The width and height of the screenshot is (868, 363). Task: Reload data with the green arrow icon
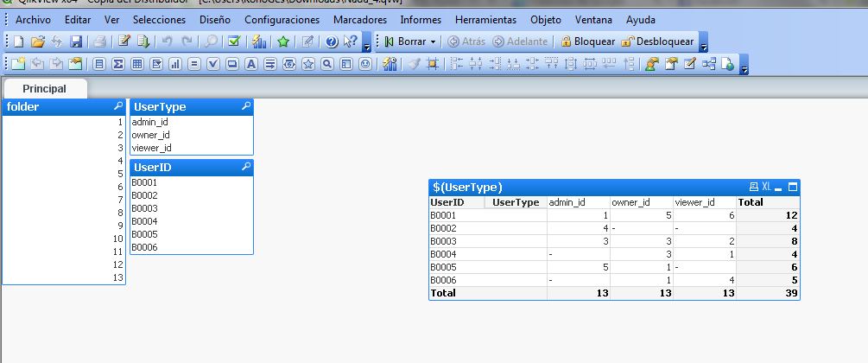(x=143, y=41)
